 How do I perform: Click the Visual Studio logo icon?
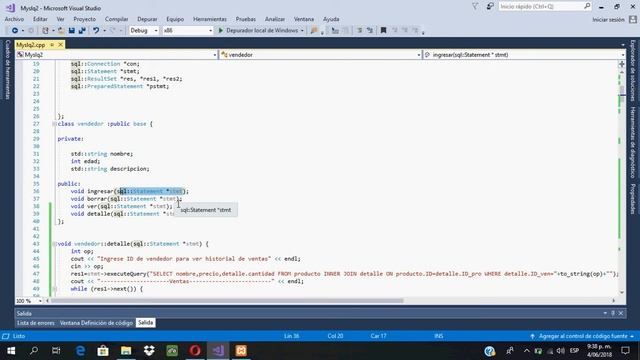(10, 8)
